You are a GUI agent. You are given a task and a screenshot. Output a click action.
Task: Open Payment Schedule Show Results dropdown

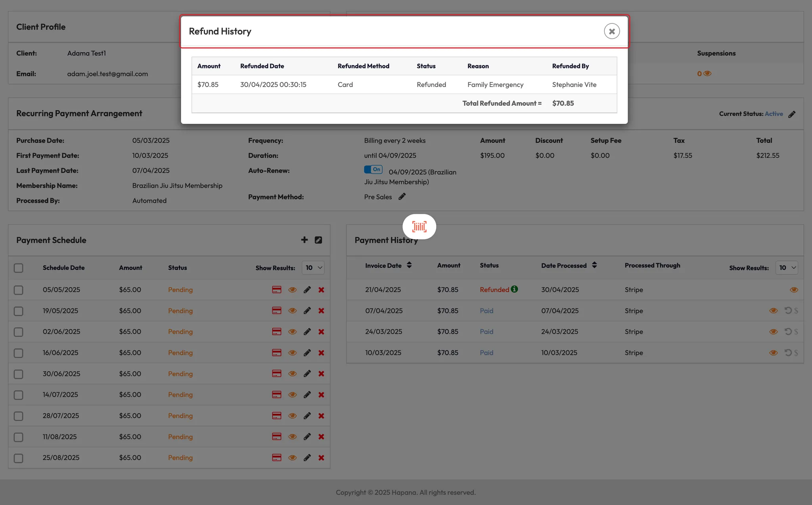pyautogui.click(x=313, y=268)
